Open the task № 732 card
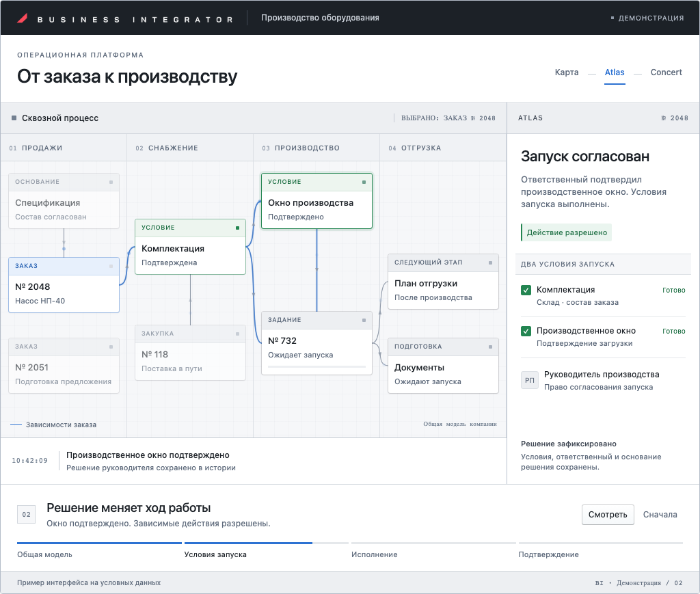Image resolution: width=700 pixels, height=594 pixels. [x=317, y=342]
